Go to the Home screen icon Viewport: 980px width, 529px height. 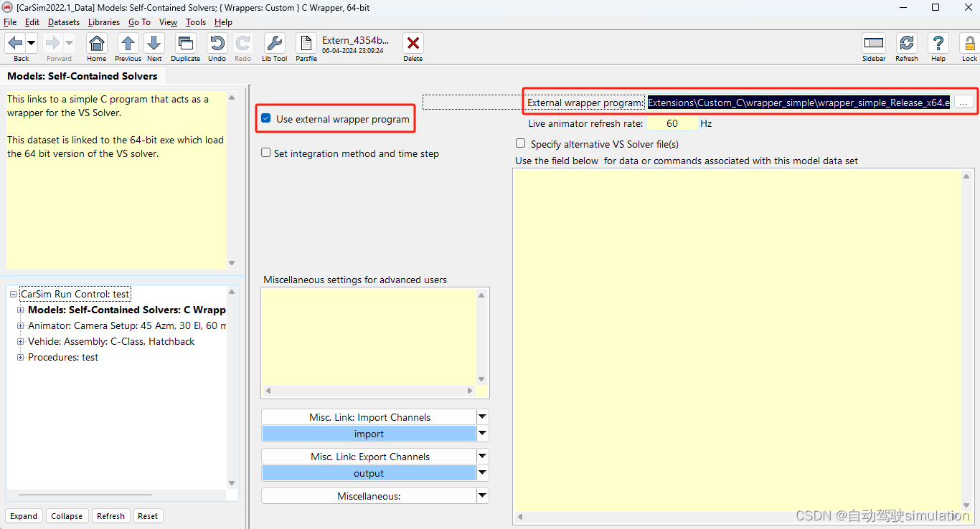coord(96,43)
